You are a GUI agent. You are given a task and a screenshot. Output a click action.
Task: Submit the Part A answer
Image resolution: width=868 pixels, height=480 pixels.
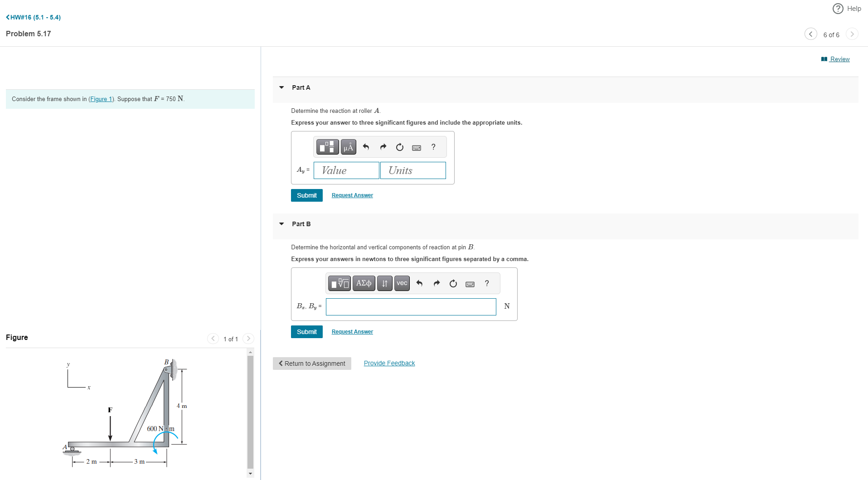[307, 195]
